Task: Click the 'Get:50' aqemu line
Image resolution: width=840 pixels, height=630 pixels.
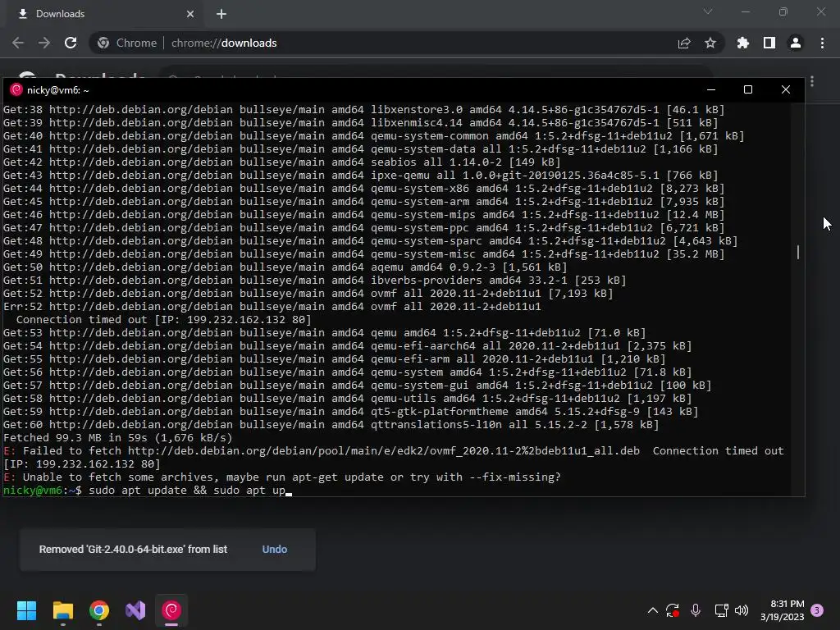Action: pyautogui.click(x=285, y=267)
